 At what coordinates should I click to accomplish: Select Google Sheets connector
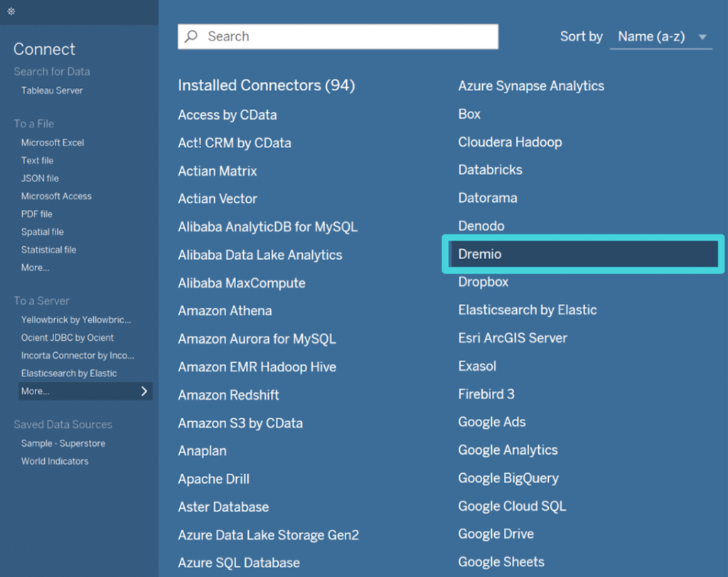tap(501, 562)
